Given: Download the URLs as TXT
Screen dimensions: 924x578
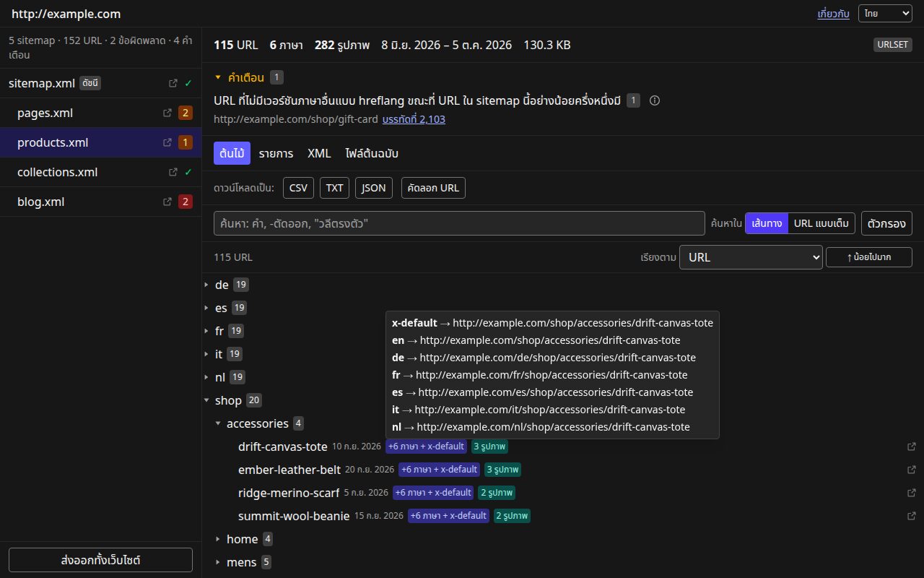Looking at the screenshot, I should click(x=334, y=188).
